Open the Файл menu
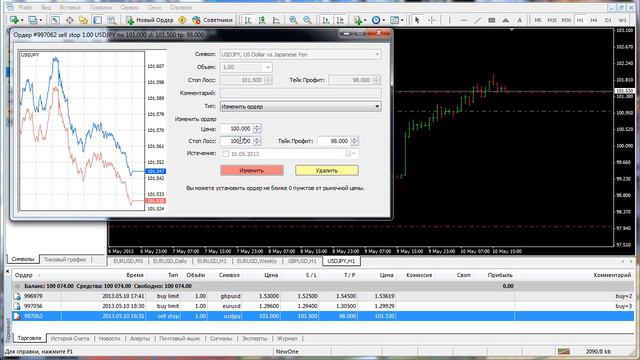Image resolution: width=640 pixels, height=360 pixels. click(x=25, y=7)
